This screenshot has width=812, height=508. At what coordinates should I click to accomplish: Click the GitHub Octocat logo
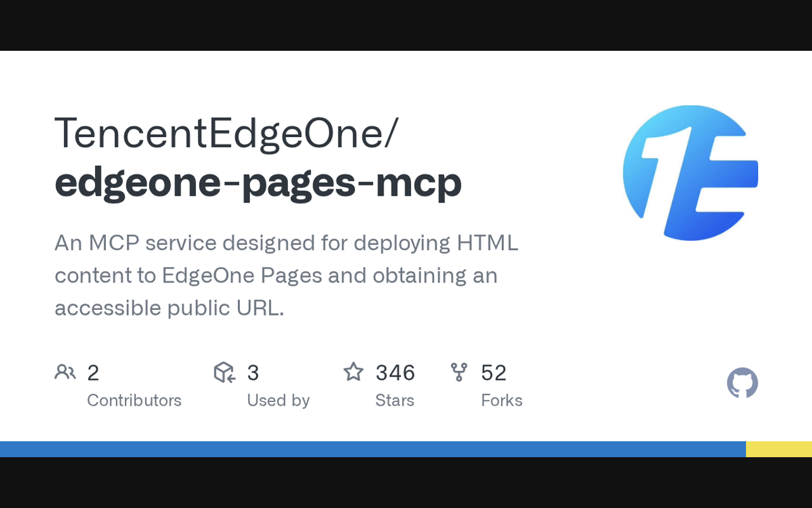[742, 383]
